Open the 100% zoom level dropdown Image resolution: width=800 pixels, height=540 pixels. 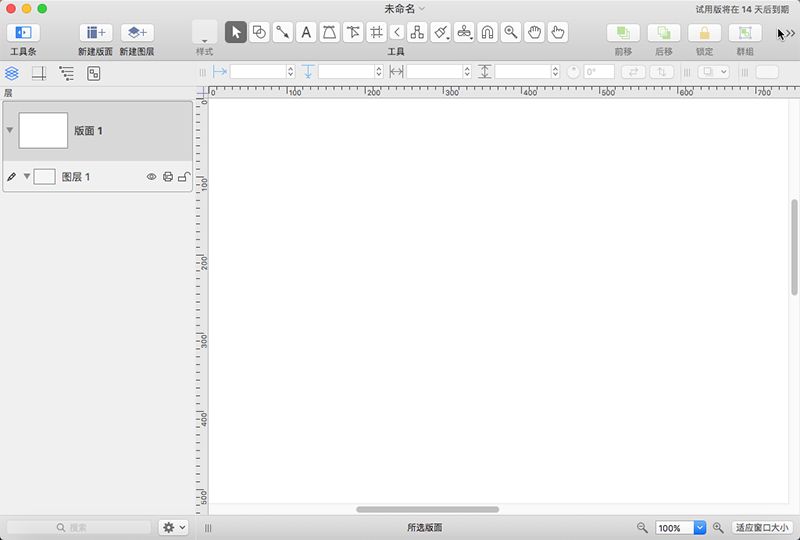[700, 528]
